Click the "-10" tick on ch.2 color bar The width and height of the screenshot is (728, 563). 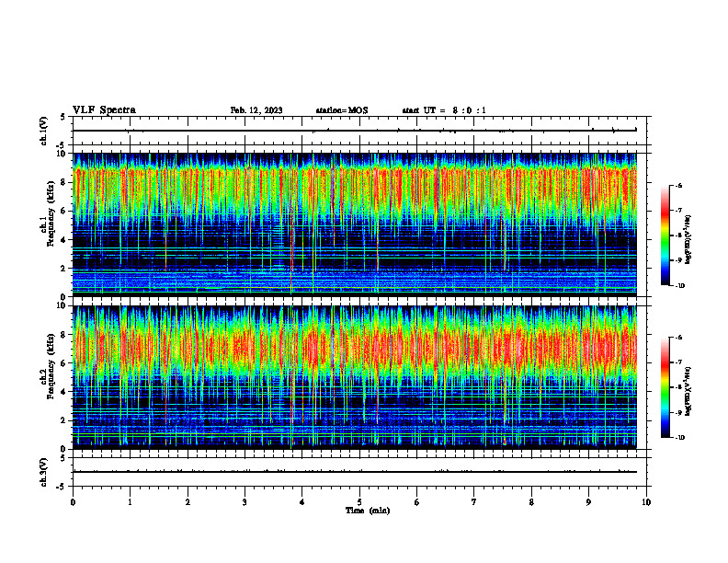680,438
